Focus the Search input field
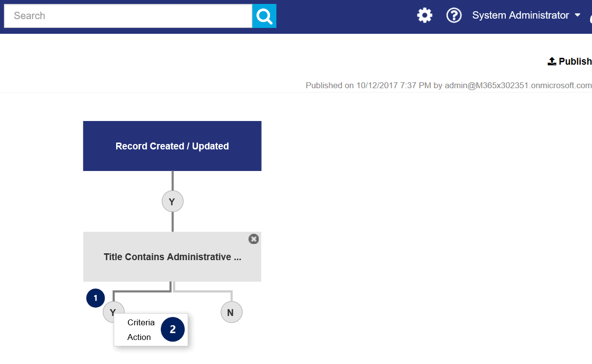The width and height of the screenshot is (592, 364). (128, 16)
